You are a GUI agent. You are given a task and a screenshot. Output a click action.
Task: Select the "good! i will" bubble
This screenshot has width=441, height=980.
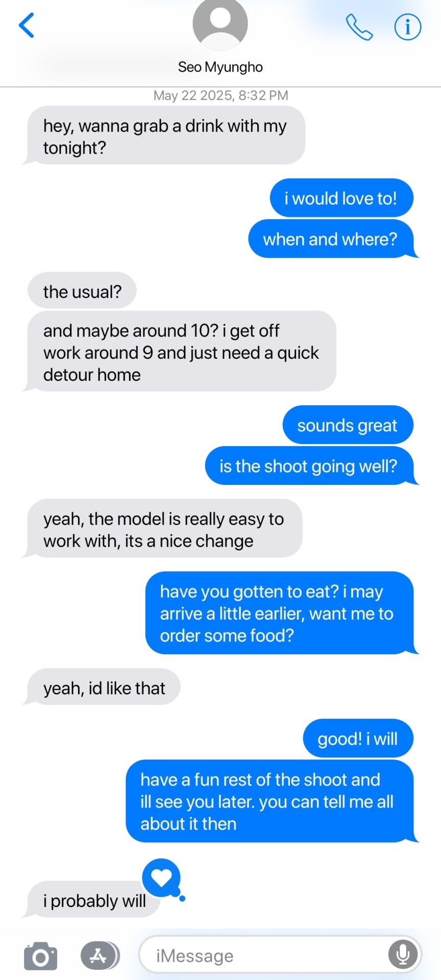(358, 739)
